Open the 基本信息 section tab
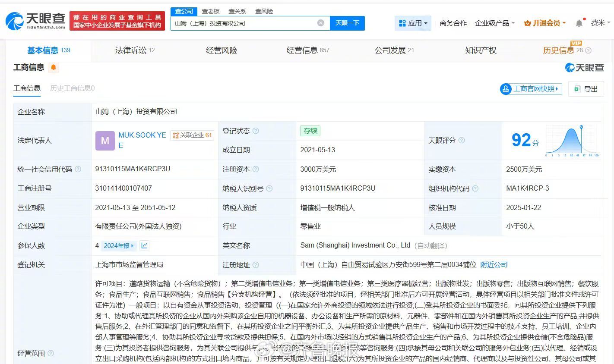Viewport: 614px width, 364px height. [48, 50]
